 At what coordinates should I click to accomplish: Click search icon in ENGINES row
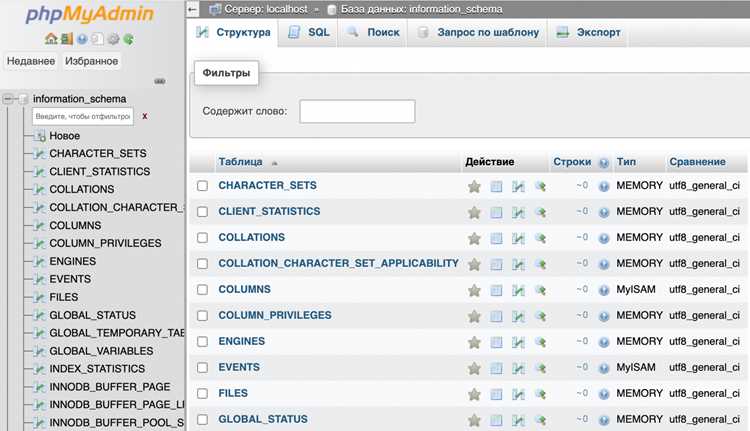(540, 342)
